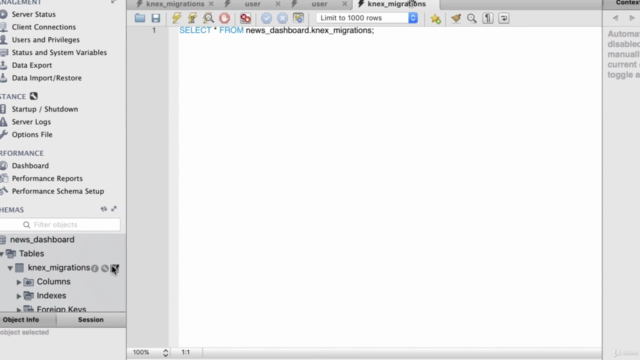Beautify the SQL query with the broom
This screenshot has width=640, height=360.
[456, 18]
